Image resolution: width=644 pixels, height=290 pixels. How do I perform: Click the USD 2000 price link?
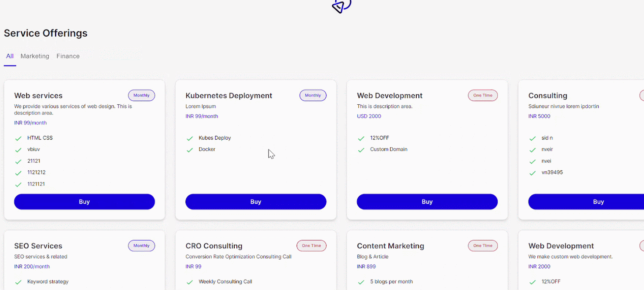(369, 116)
